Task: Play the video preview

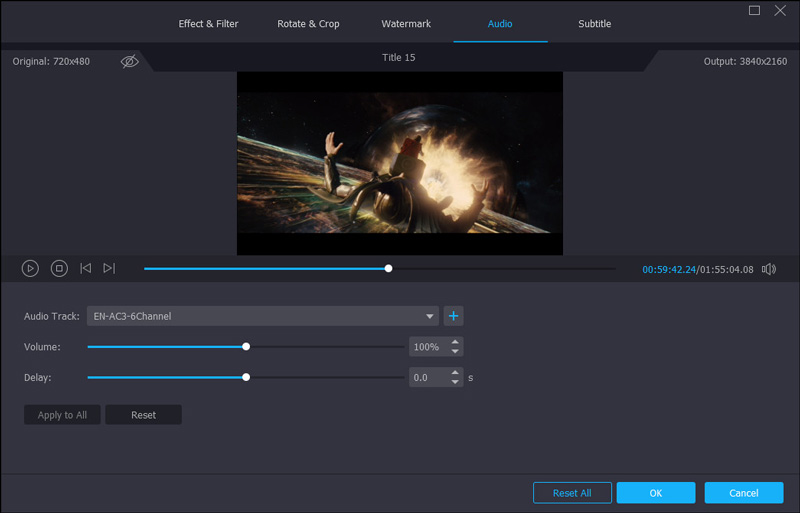Action: (30, 268)
